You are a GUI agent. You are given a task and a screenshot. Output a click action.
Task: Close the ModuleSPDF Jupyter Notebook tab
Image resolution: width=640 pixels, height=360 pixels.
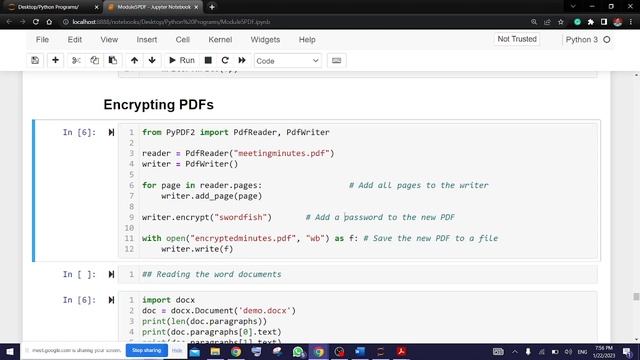coord(196,7)
